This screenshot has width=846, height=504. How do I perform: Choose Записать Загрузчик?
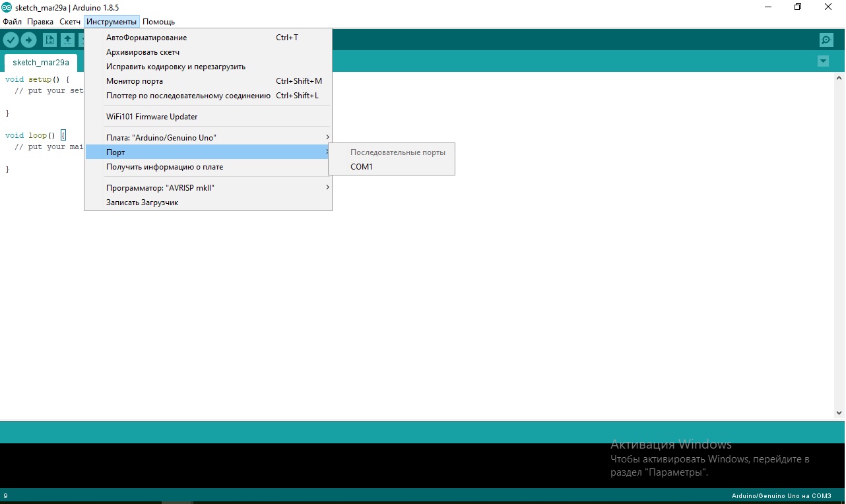tap(208, 203)
